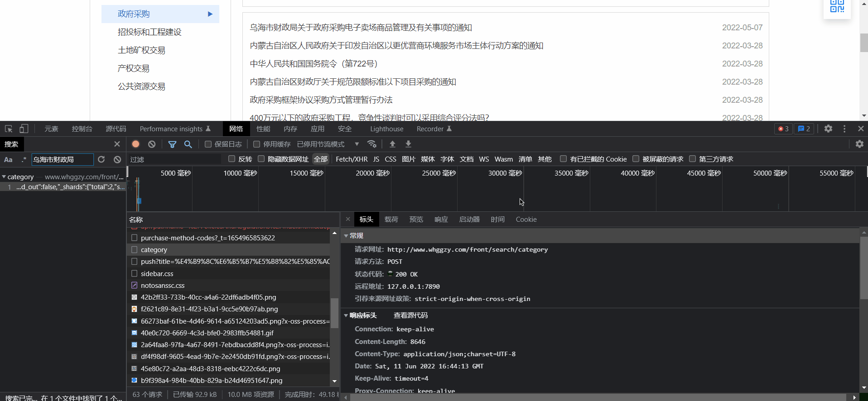Switch to the 控制台 tab
The height and width of the screenshot is (401, 868).
pyautogui.click(x=82, y=129)
